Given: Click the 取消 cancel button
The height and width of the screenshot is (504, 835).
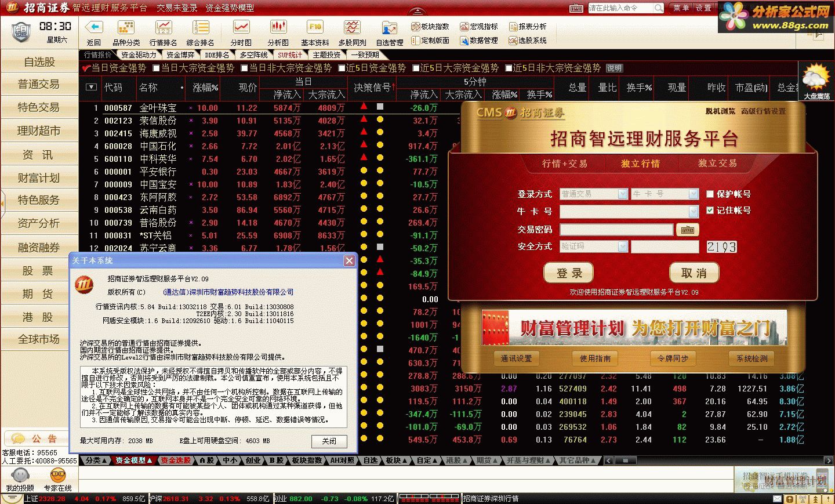Looking at the screenshot, I should tap(694, 273).
